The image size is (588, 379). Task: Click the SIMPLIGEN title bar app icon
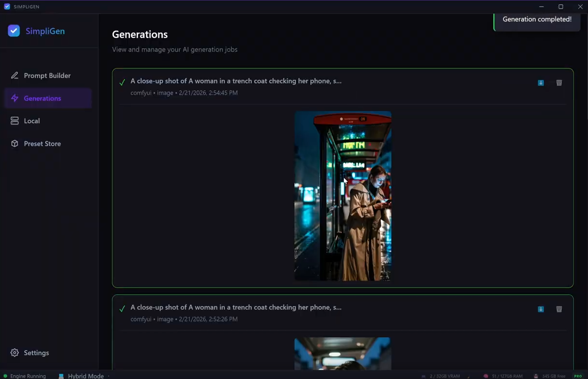click(7, 7)
